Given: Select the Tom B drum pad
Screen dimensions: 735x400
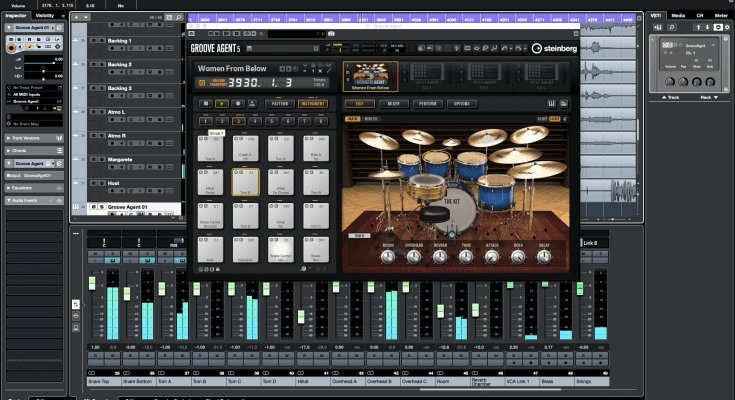Looking at the screenshot, I should click(x=244, y=184).
